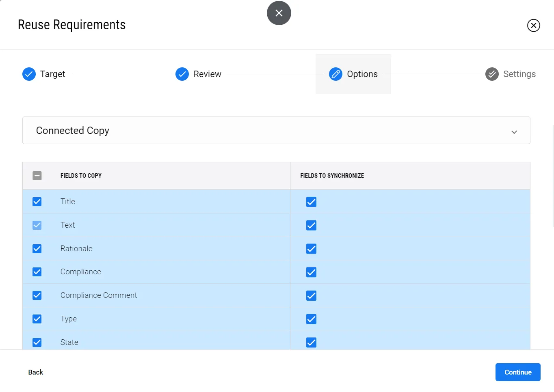554x392 pixels.
Task: Uncheck the State copy checkbox
Action: (x=37, y=342)
